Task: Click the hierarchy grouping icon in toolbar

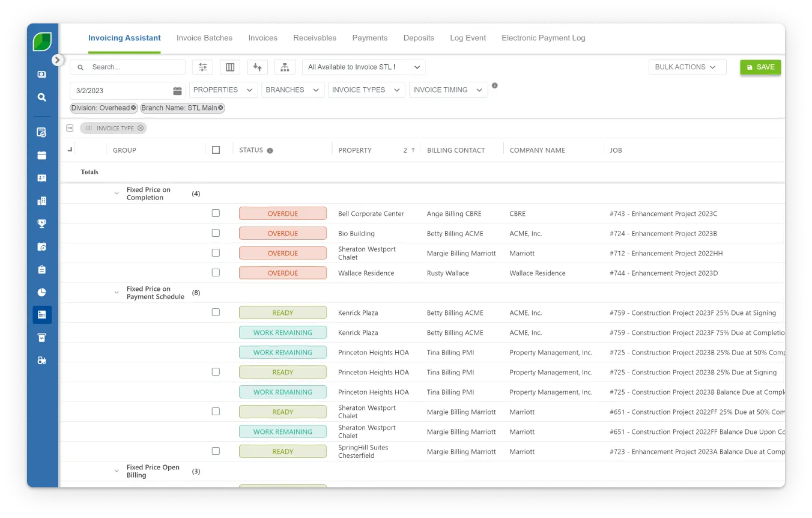Action: (x=285, y=67)
